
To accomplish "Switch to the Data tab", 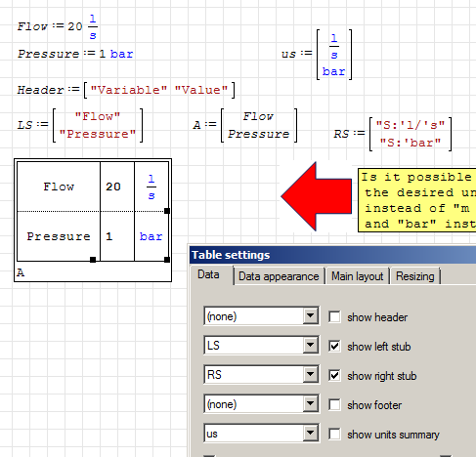I will (208, 274).
